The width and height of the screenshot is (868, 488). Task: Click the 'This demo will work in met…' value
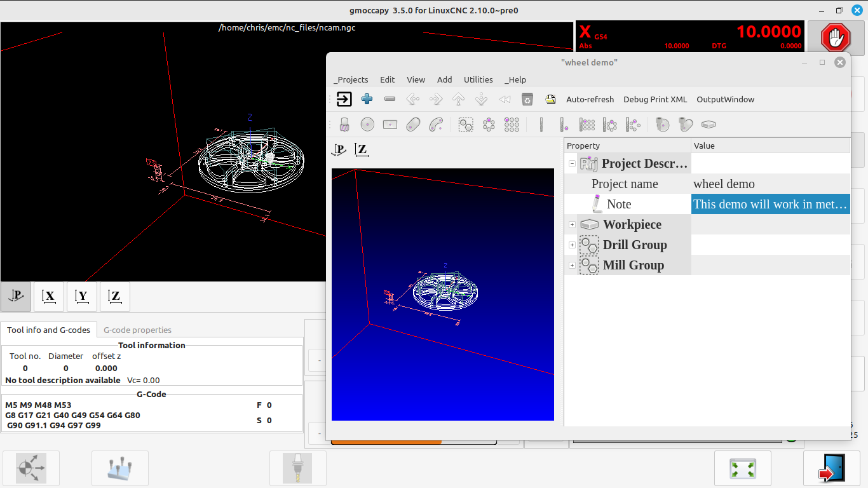pyautogui.click(x=770, y=204)
